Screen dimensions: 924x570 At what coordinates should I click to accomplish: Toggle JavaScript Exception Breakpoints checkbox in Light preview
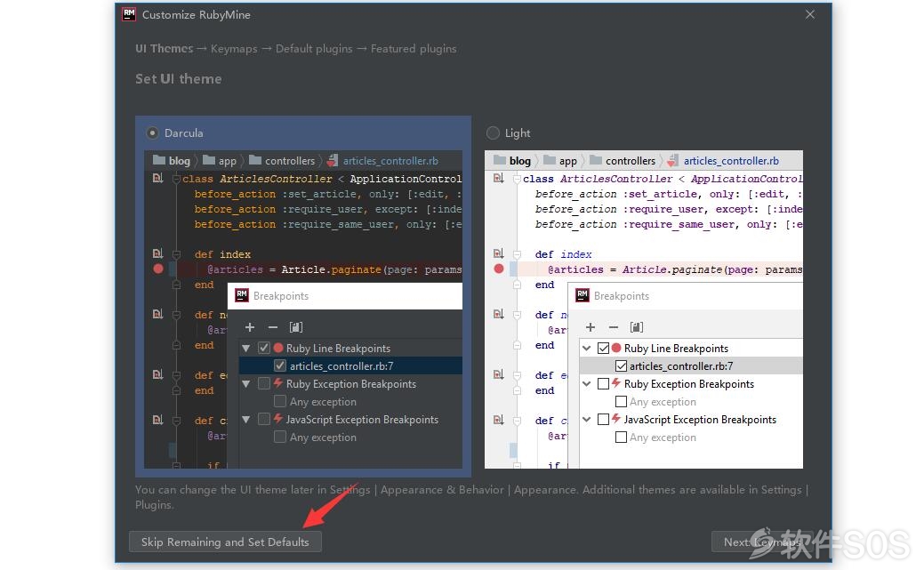click(x=604, y=419)
